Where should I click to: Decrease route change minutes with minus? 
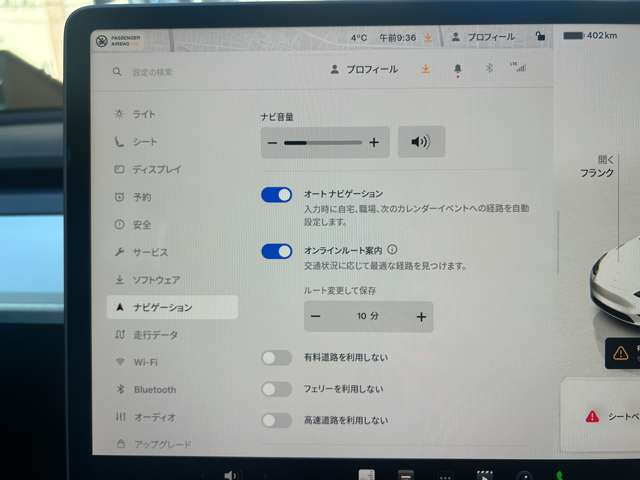tap(316, 317)
